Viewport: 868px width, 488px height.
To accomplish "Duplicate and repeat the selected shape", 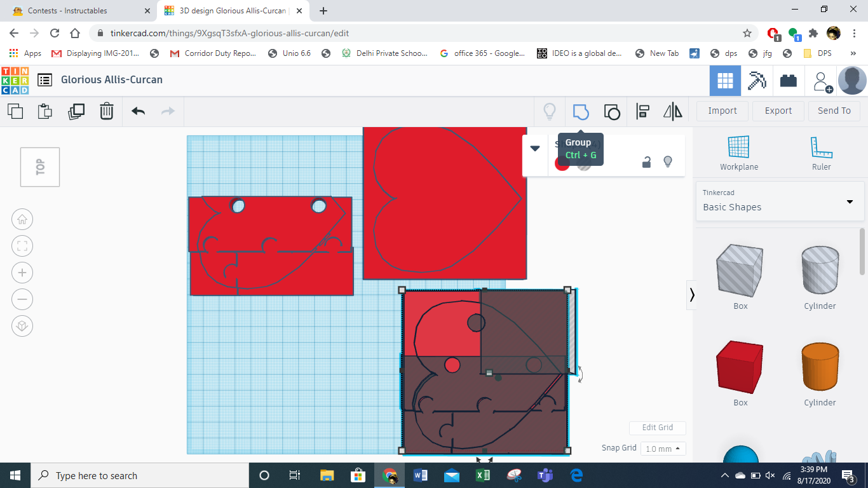I will click(x=76, y=111).
